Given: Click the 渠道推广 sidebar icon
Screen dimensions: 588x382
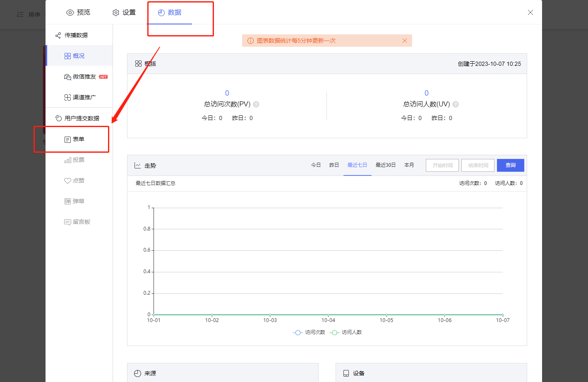Looking at the screenshot, I should (x=67, y=98).
